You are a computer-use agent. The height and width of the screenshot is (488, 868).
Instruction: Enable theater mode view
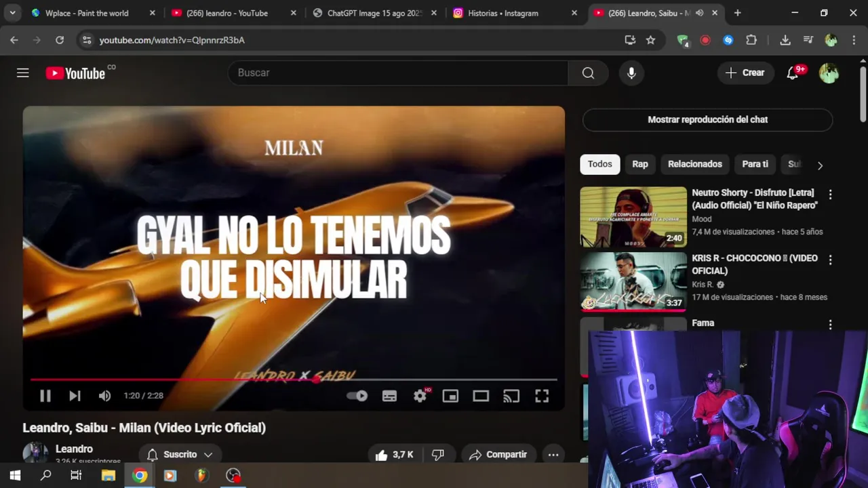[481, 396]
